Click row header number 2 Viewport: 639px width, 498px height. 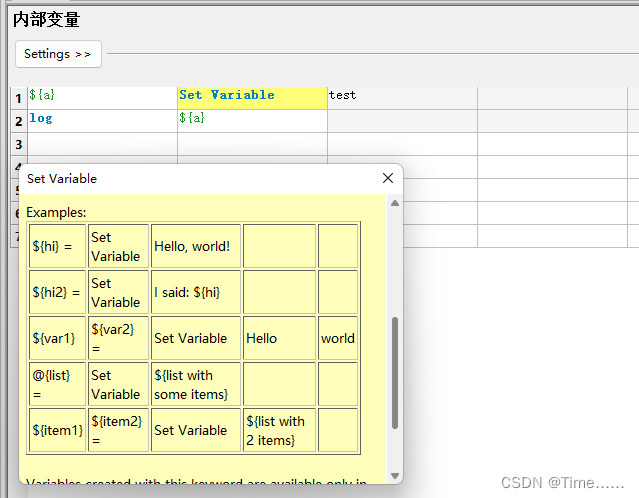[x=19, y=121]
